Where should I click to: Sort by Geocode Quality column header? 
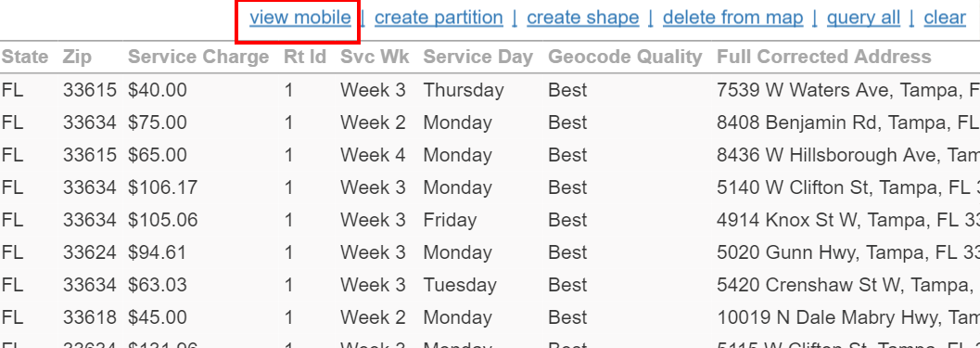pyautogui.click(x=625, y=57)
